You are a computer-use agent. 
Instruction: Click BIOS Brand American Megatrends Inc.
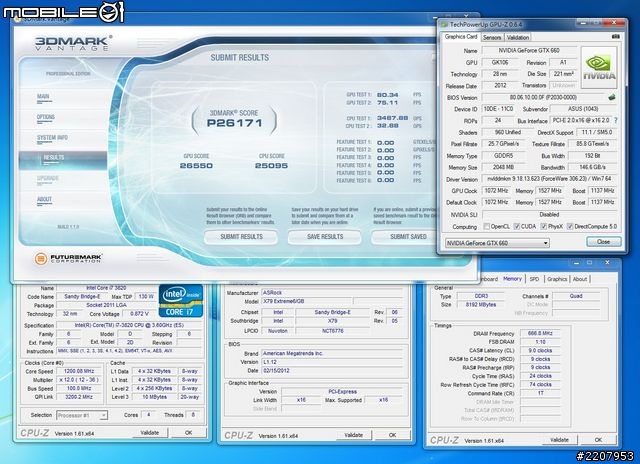point(331,353)
